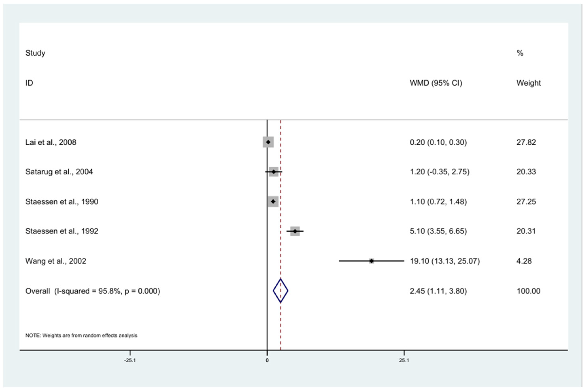Click the Wang 2002 point estimate marker
This screenshot has height=392, width=586.
click(x=371, y=261)
